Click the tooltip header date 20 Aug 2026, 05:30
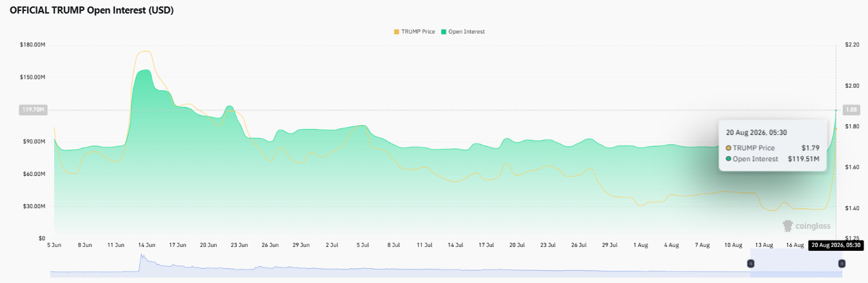Viewport: 868px width, 283px height. point(756,132)
